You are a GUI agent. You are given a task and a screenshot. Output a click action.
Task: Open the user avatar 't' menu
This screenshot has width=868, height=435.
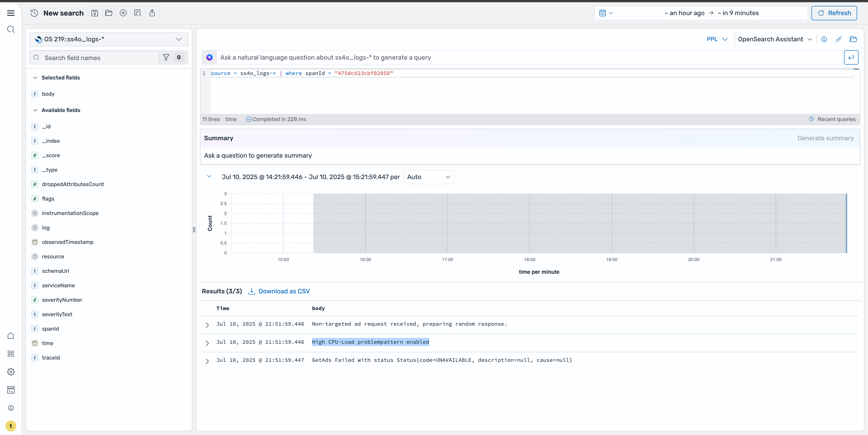click(x=11, y=426)
